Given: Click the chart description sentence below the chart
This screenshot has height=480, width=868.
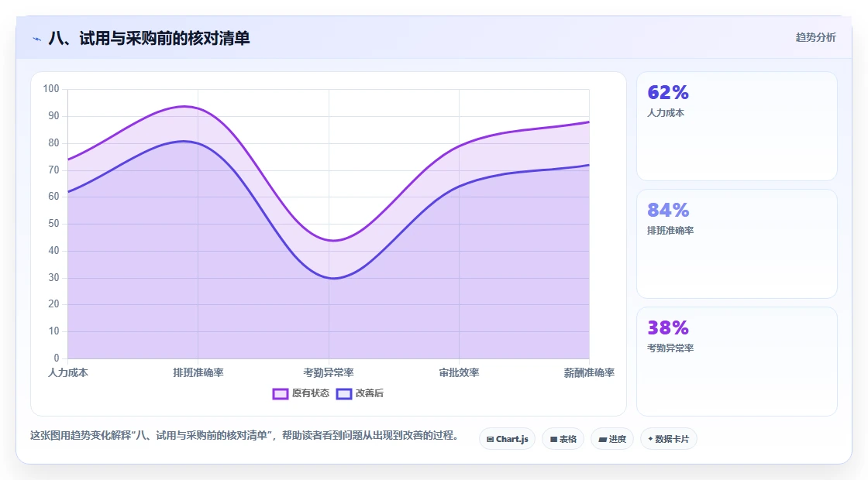Looking at the screenshot, I should click(x=244, y=436).
